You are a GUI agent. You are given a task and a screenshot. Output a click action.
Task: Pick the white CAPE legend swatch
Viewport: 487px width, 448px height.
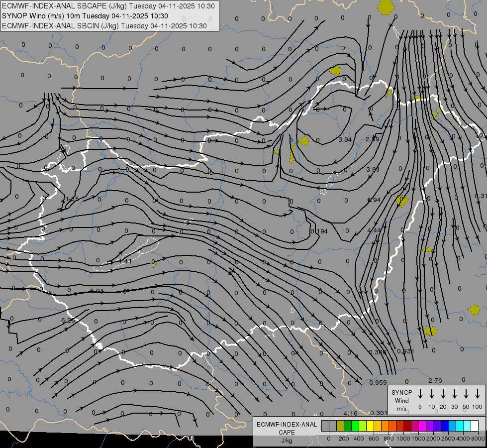(474, 426)
